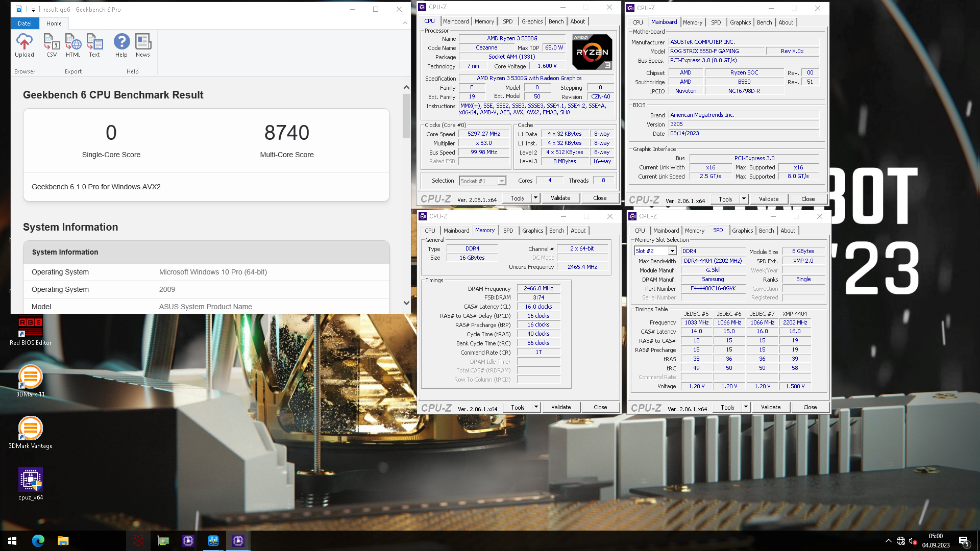
Task: Click the muted volume tray icon
Action: [x=913, y=541]
